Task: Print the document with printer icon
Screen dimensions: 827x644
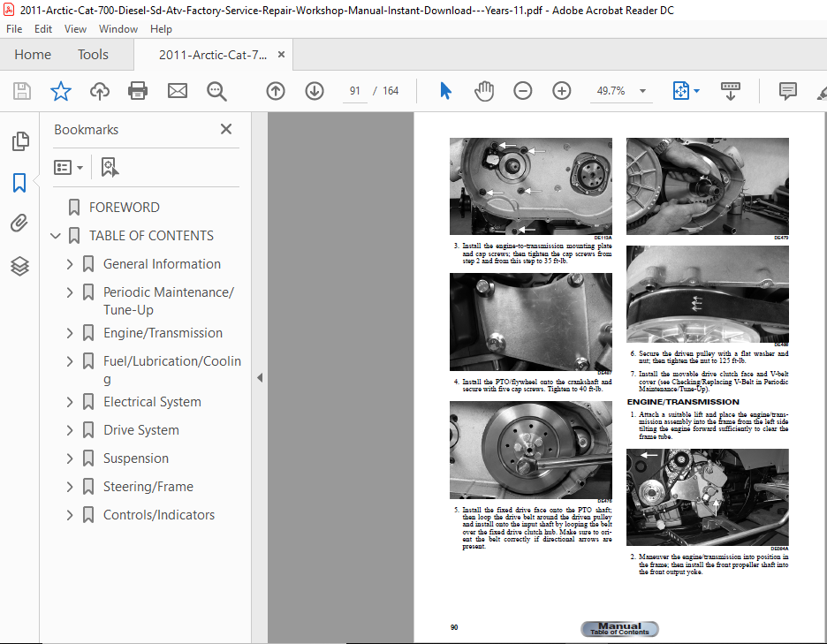Action: click(x=138, y=91)
